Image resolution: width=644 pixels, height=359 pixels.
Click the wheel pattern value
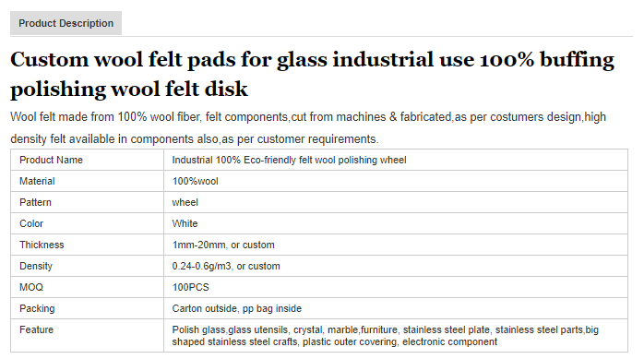(x=185, y=202)
